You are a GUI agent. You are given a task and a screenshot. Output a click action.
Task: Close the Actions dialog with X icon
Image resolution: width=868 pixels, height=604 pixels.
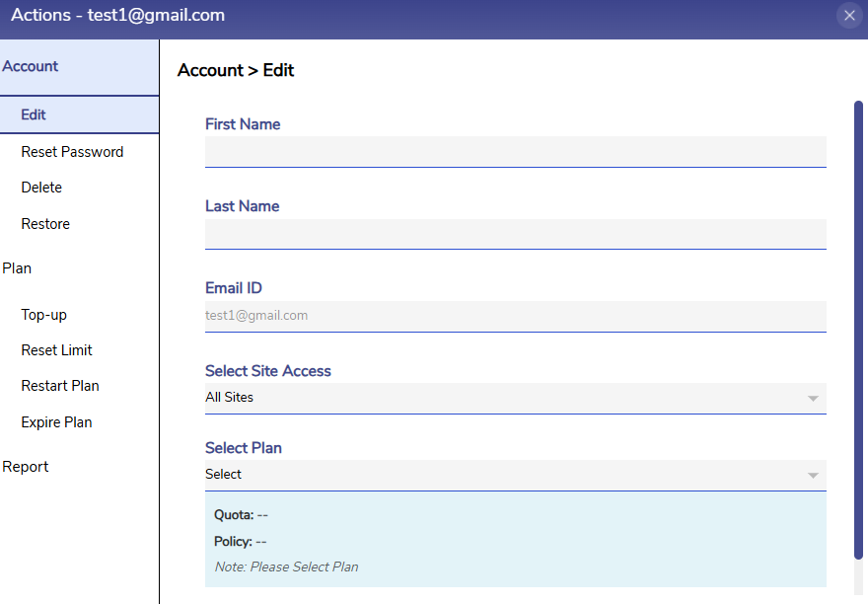[849, 15]
